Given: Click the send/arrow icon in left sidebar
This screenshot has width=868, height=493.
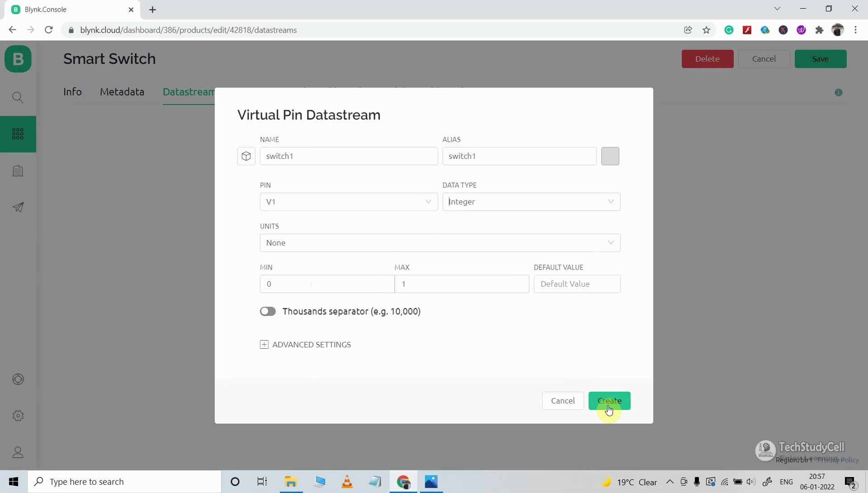Looking at the screenshot, I should (x=18, y=207).
